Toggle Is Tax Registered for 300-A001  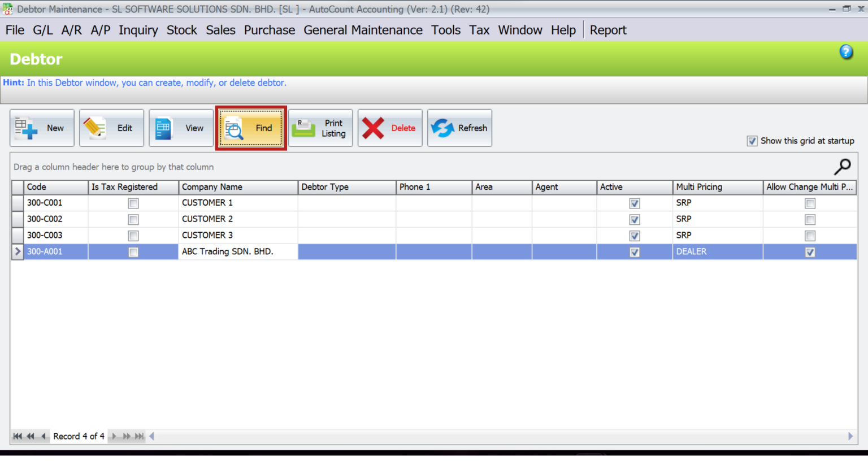pyautogui.click(x=133, y=253)
